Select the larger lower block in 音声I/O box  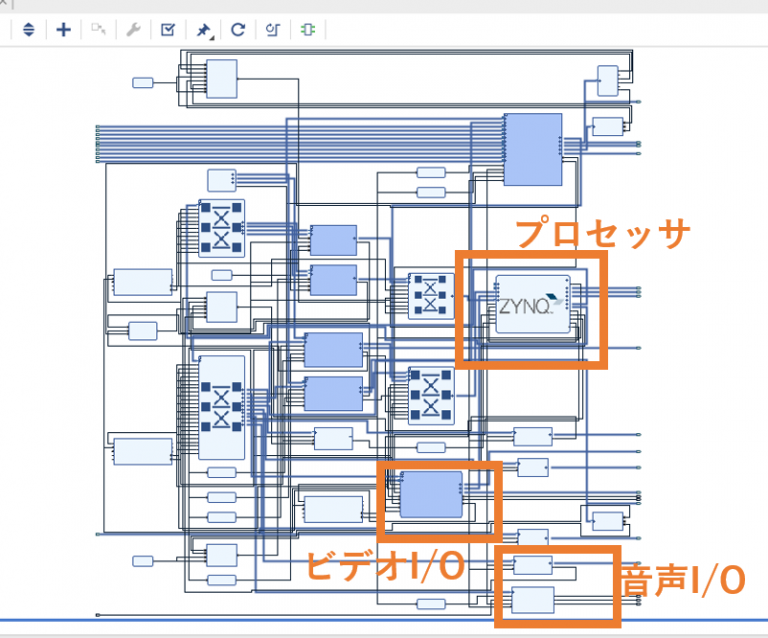pos(531,601)
